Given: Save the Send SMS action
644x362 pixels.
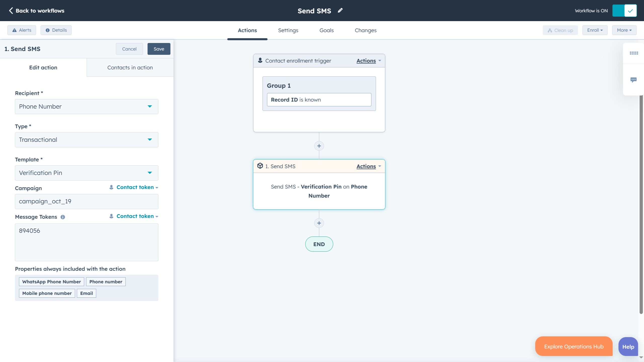Looking at the screenshot, I should pyautogui.click(x=159, y=49).
